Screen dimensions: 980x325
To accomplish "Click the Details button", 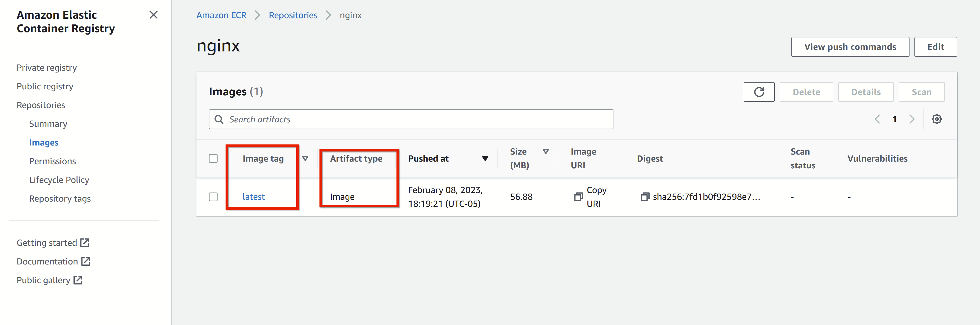I will point(866,92).
